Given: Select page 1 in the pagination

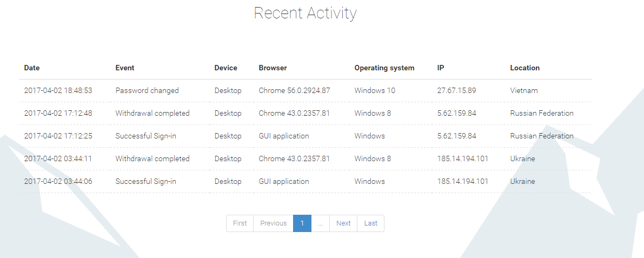Looking at the screenshot, I should pos(302,223).
